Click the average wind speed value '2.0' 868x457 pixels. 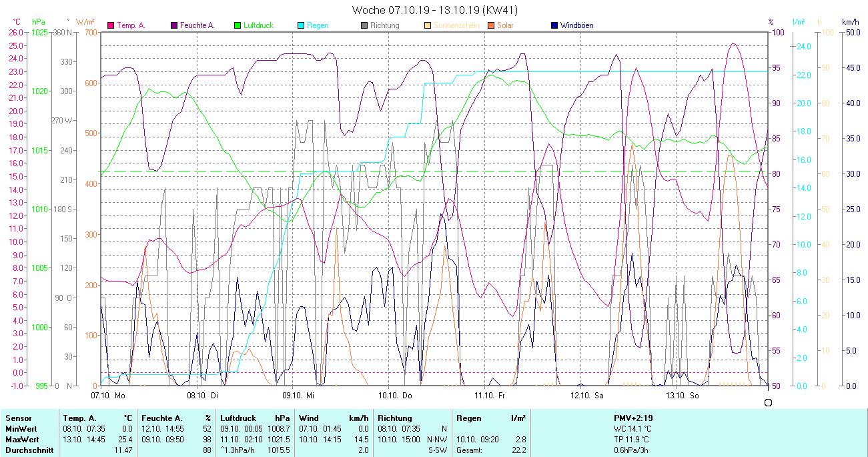363,450
